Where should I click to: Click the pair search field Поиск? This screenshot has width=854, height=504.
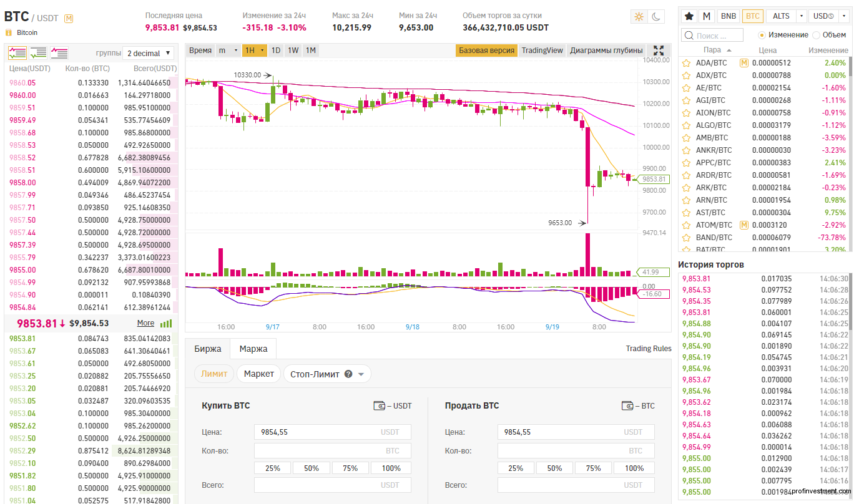click(712, 36)
